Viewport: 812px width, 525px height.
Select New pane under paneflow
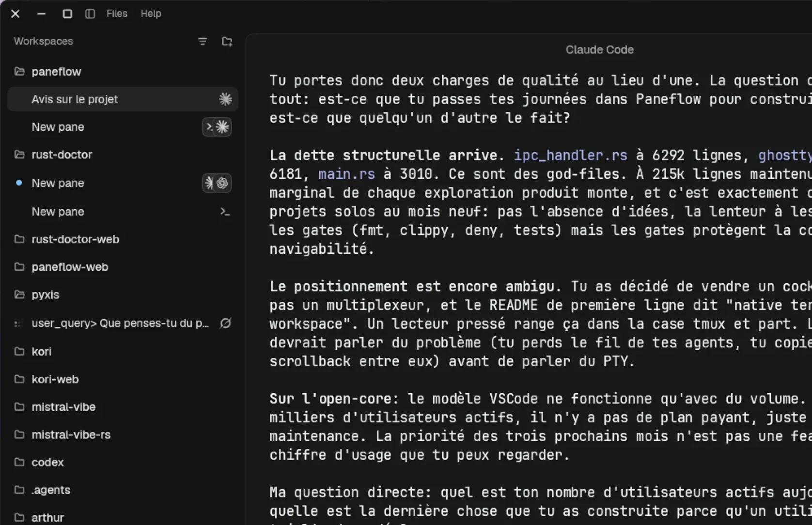[123, 127]
